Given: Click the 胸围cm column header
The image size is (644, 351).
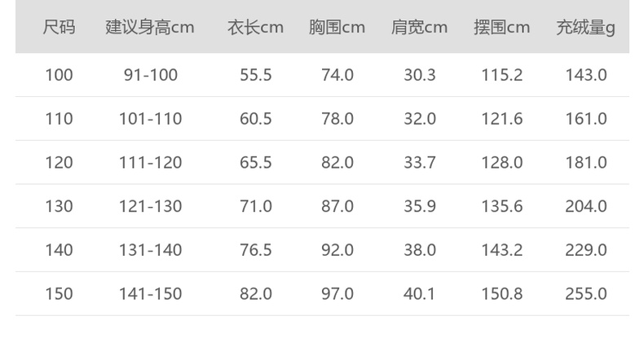Looking at the screenshot, I should [x=337, y=27].
